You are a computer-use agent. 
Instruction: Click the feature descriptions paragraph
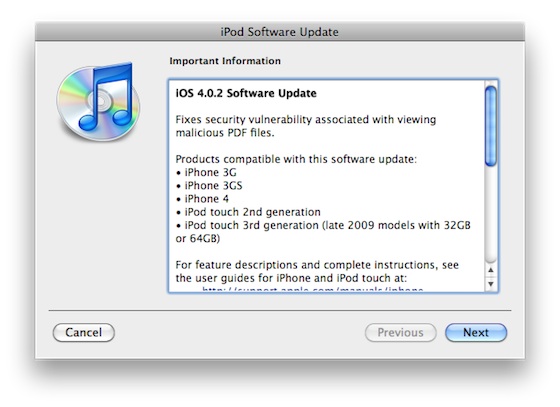pos(317,271)
